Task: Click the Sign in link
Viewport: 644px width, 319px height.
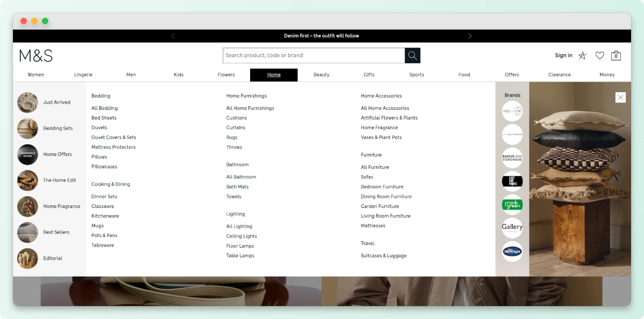Action: point(563,55)
